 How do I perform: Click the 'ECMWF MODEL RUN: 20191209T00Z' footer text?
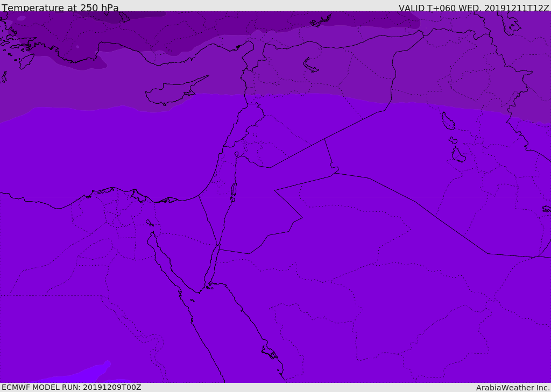coord(72,387)
